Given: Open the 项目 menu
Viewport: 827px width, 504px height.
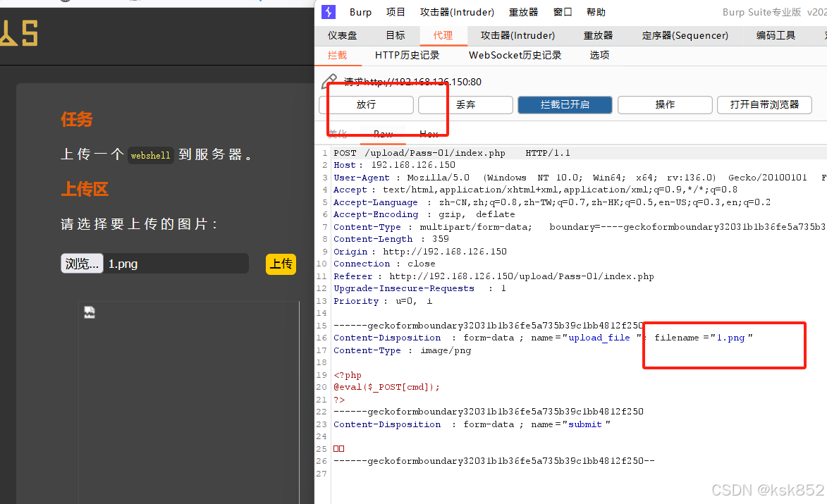Looking at the screenshot, I should click(396, 12).
